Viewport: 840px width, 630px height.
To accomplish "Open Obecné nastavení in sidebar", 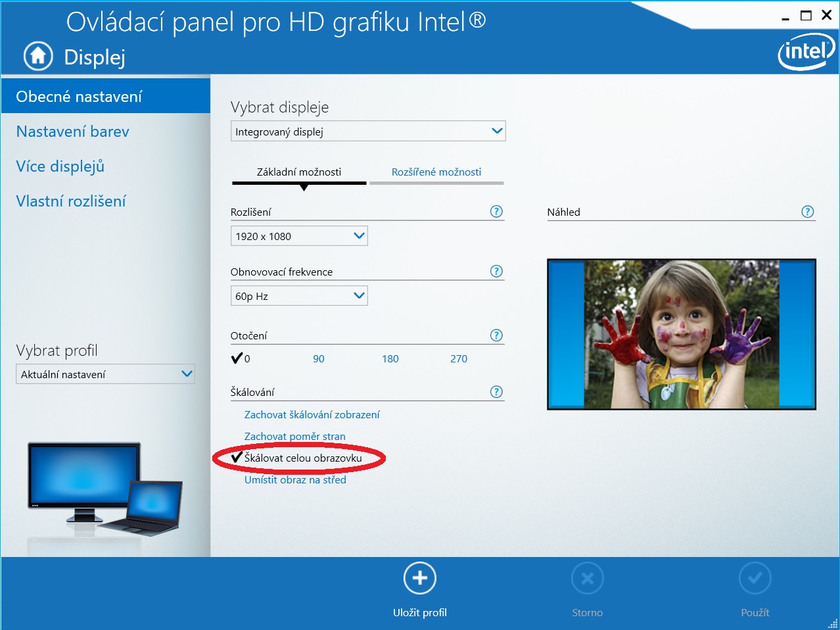I will tap(105, 97).
